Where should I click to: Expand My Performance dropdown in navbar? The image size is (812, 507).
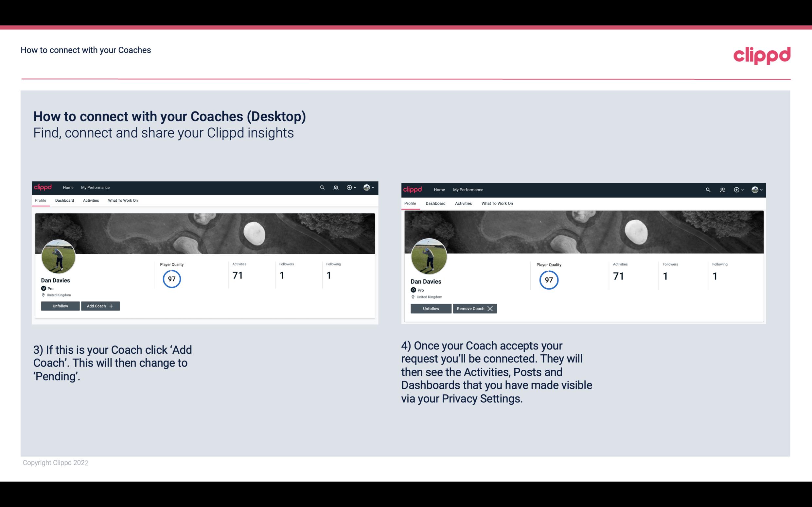[95, 187]
